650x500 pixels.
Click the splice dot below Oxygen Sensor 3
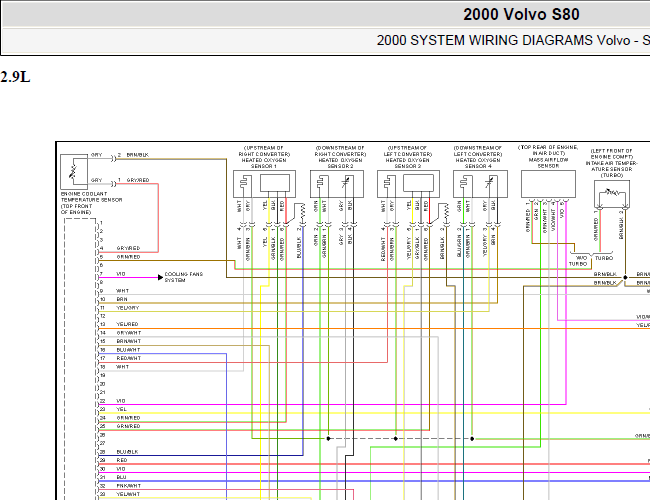click(395, 438)
